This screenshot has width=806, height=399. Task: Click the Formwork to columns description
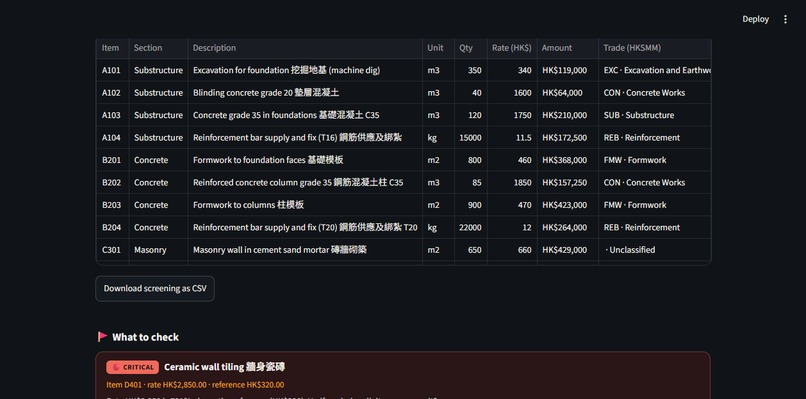305,205
